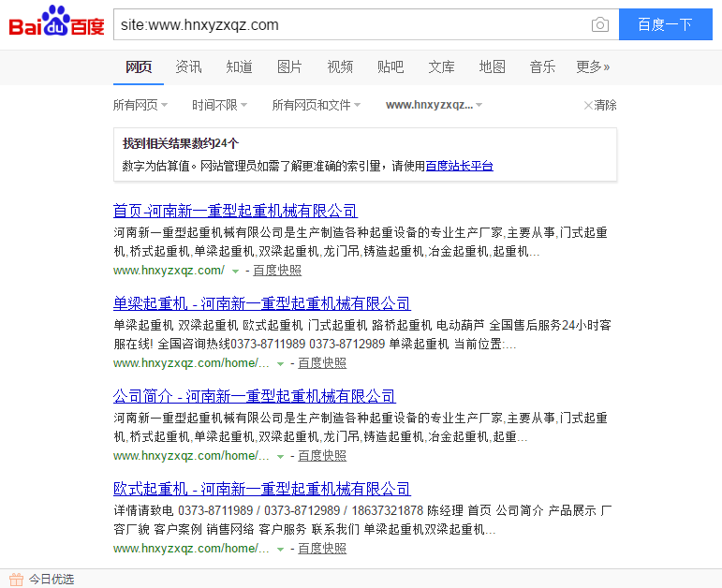Open result 公司简介 - 河南新一重型起重机械有限公司

(255, 396)
